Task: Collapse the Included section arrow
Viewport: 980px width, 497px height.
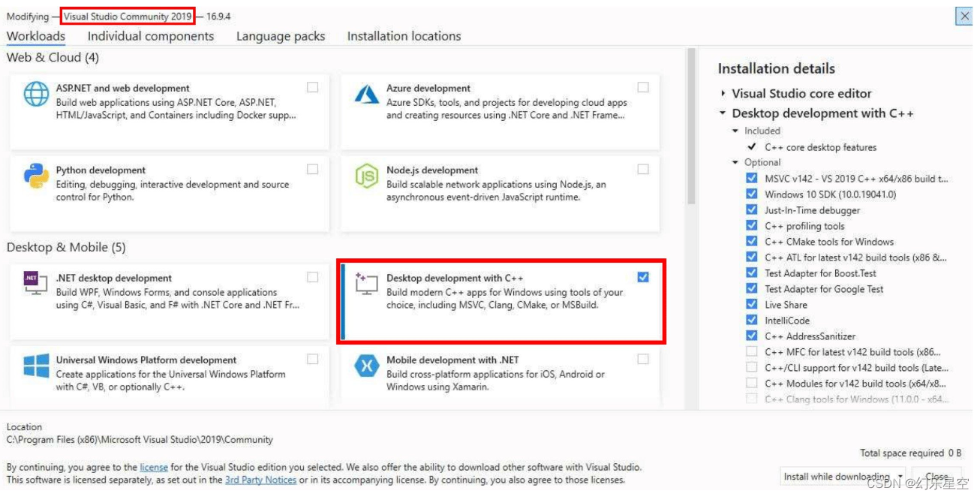Action: tap(735, 131)
